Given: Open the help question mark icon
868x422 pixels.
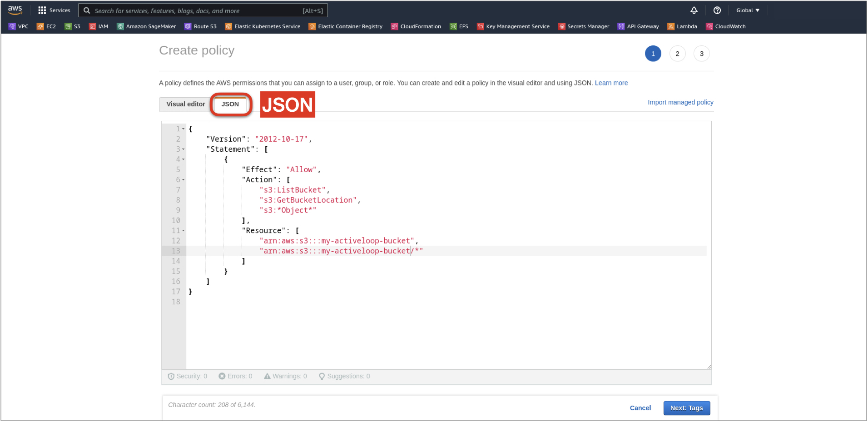Looking at the screenshot, I should [x=717, y=10].
